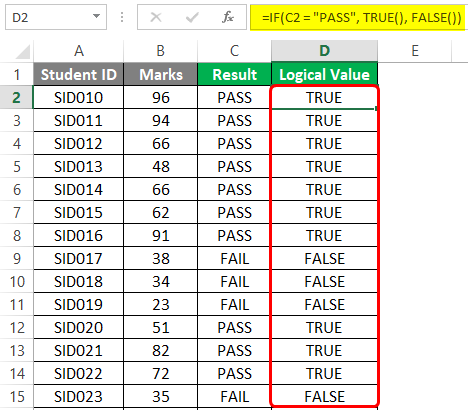Click the Enter checkmark formula bar icon

tap(192, 17)
